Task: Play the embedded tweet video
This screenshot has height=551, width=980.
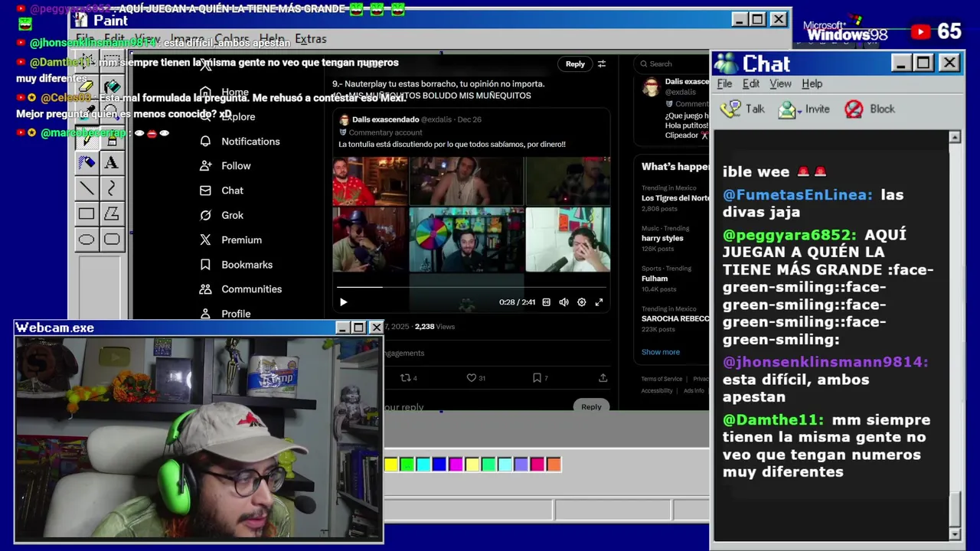Action: coord(343,302)
